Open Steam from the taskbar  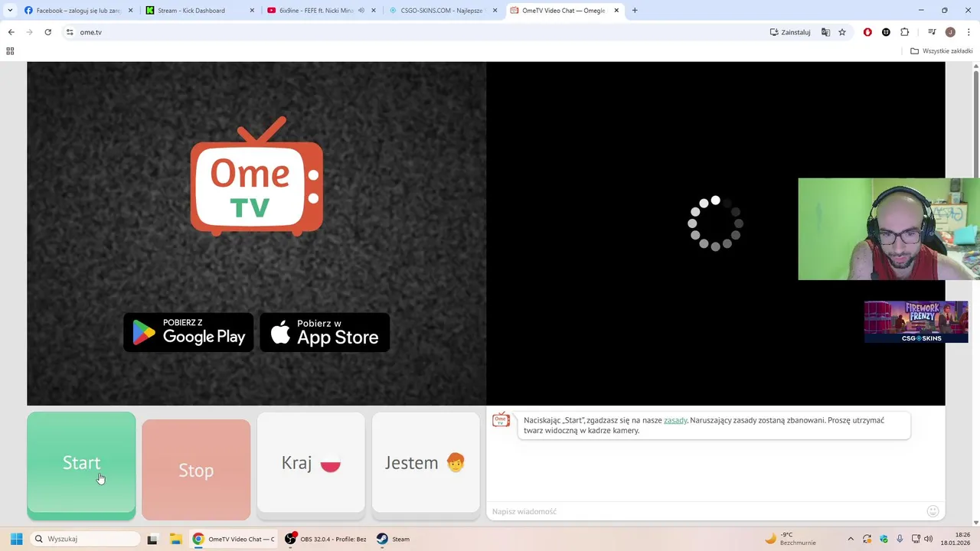pyautogui.click(x=394, y=539)
